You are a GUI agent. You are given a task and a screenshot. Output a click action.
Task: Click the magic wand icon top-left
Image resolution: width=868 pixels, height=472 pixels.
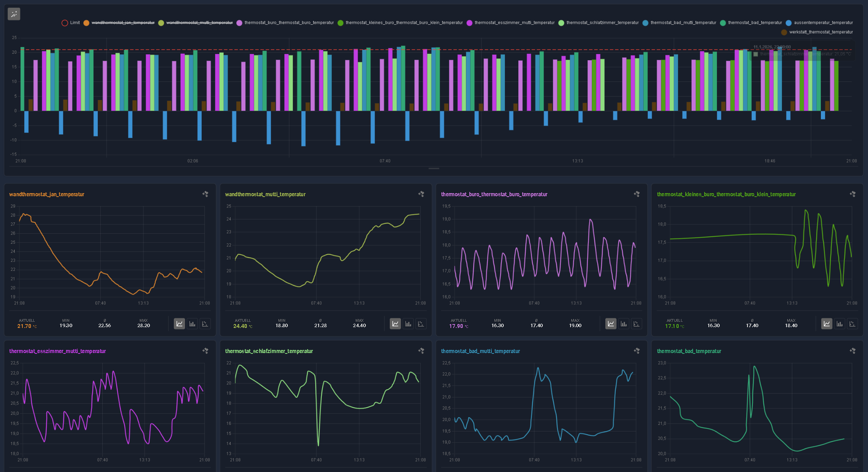[x=14, y=14]
